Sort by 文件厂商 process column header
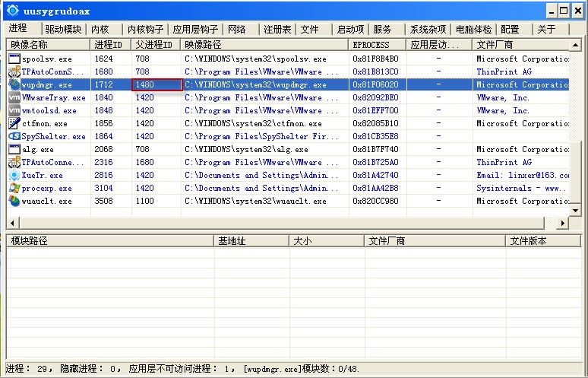 click(x=520, y=45)
